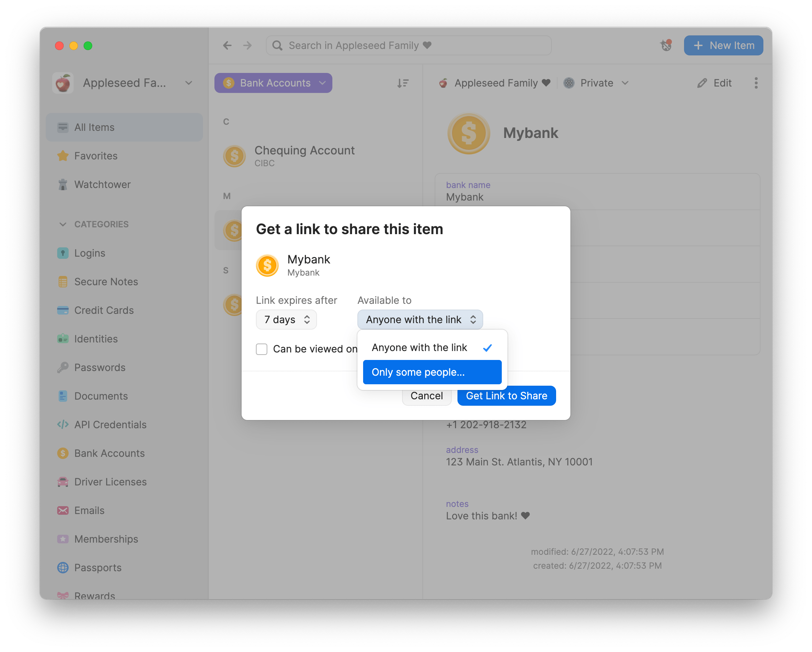The image size is (812, 652).
Task: Click the search magnifier icon
Action: (277, 46)
